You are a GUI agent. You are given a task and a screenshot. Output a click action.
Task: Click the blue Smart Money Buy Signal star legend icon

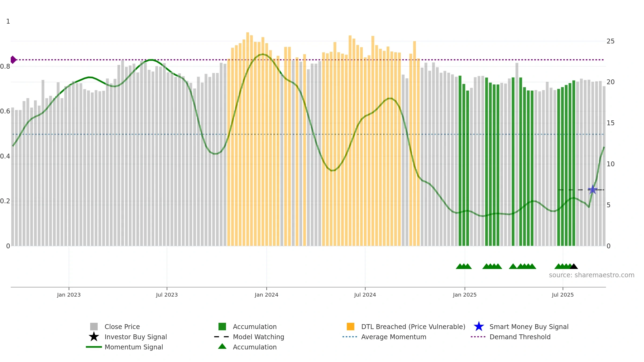click(x=479, y=327)
